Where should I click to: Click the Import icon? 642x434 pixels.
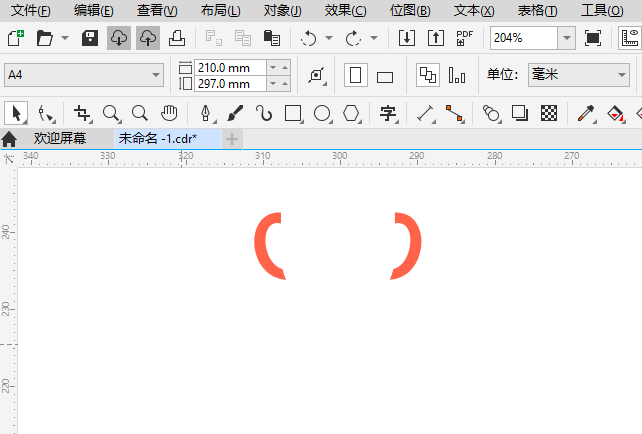(407, 38)
